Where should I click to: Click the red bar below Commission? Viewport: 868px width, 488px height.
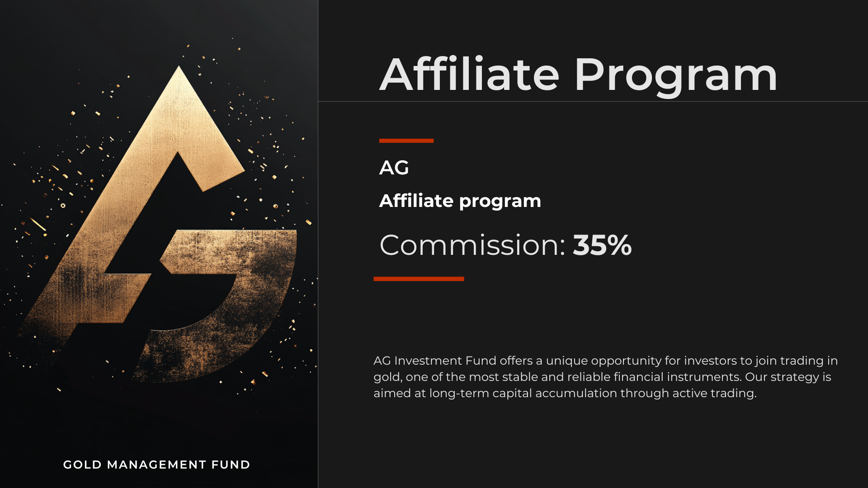[x=419, y=279]
